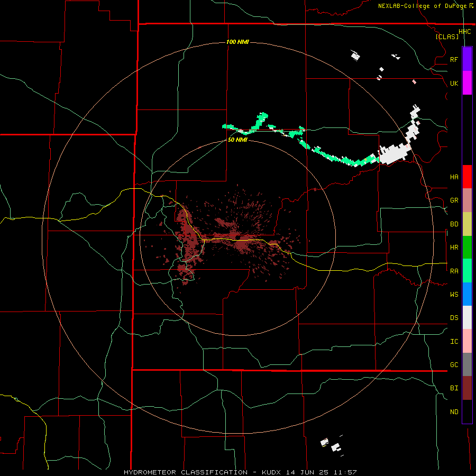Click the IC legend label
This screenshot has width=476, height=476.
tap(454, 342)
